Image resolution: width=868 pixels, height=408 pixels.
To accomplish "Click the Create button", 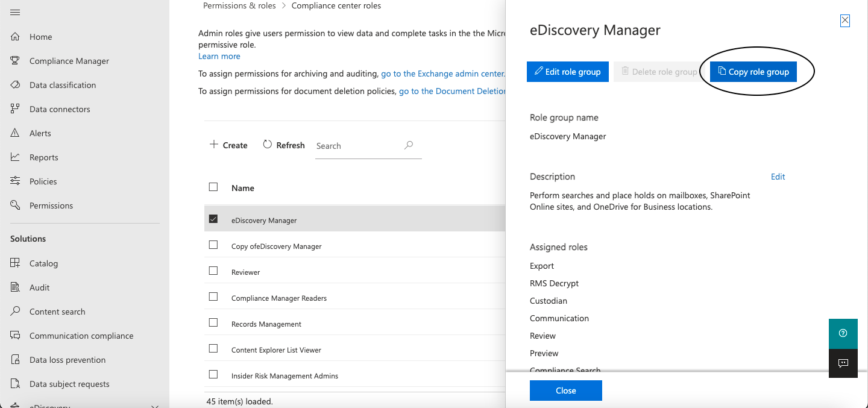I will pos(228,145).
